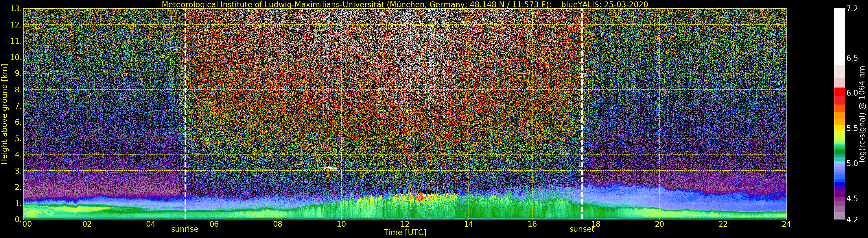The image size is (868, 238).
Task: Click the '7.2' colorbar scale value
Action: pos(852,9)
